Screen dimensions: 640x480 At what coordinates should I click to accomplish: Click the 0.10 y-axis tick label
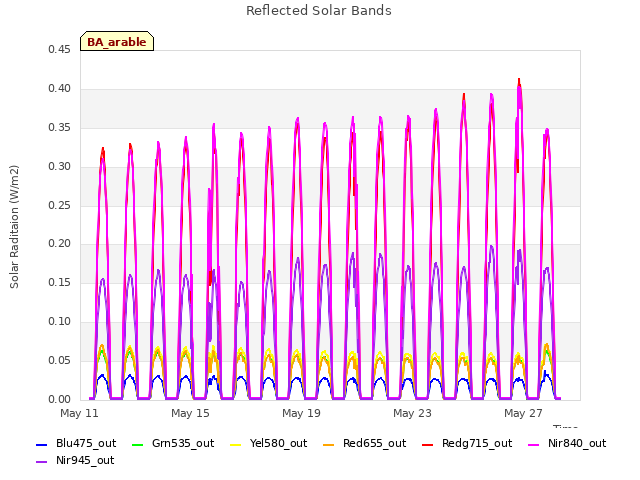(x=60, y=322)
